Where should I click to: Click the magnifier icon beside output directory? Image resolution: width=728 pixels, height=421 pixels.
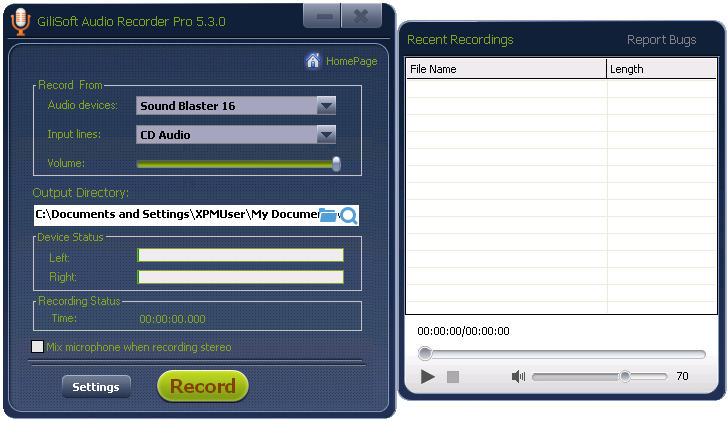(x=349, y=215)
